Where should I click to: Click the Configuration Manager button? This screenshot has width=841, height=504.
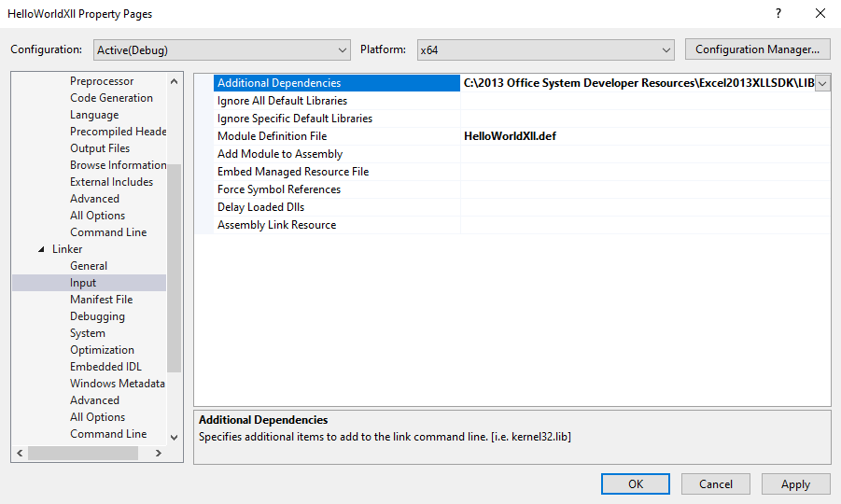click(757, 49)
